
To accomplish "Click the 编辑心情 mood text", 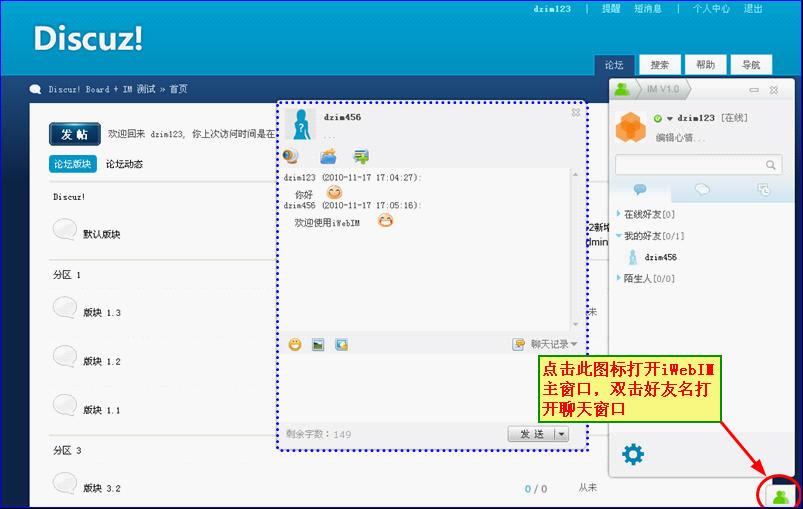I will pyautogui.click(x=680, y=138).
